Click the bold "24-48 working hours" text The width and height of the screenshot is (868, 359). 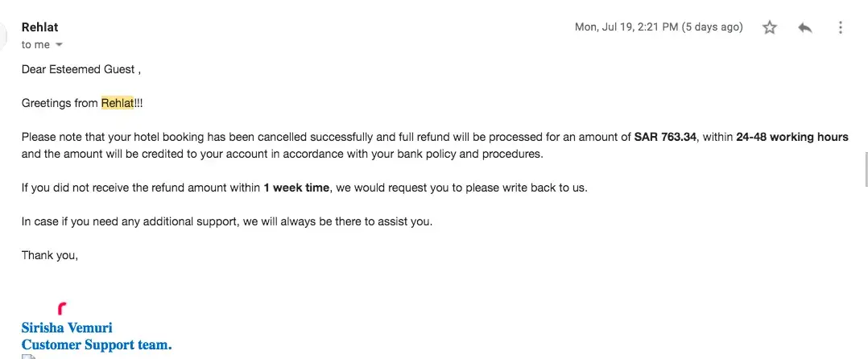coord(792,138)
